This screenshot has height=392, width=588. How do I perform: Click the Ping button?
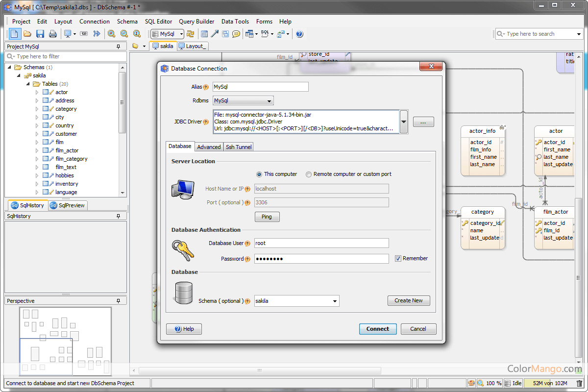point(267,217)
